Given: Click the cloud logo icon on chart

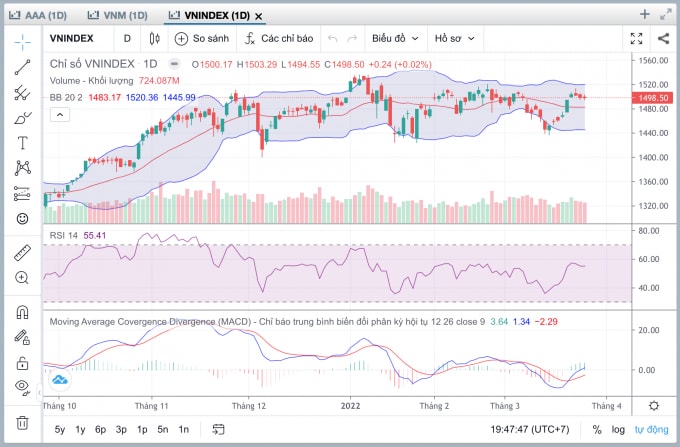Looking at the screenshot, I should (60, 380).
